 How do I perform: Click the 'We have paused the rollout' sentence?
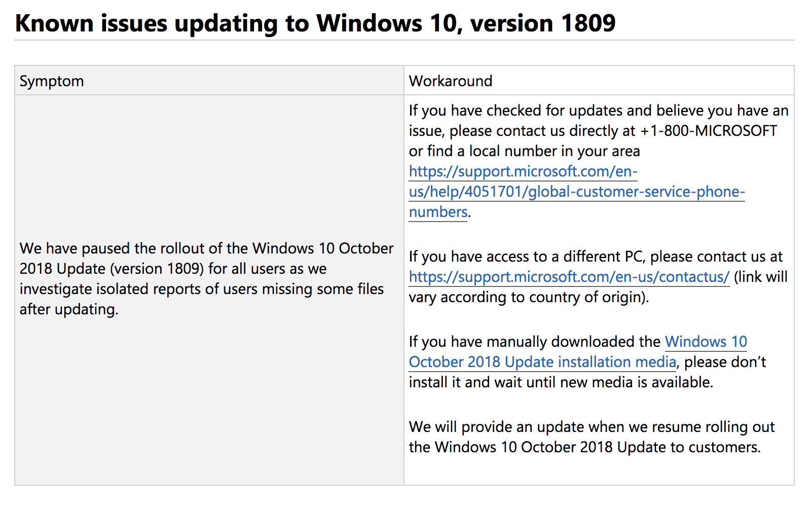[x=207, y=279]
